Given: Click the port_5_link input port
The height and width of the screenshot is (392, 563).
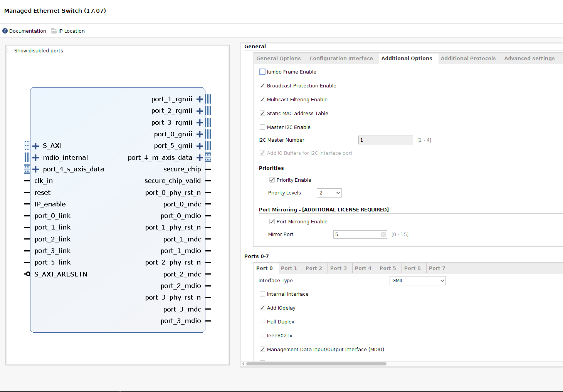Looking at the screenshot, I should point(52,262).
